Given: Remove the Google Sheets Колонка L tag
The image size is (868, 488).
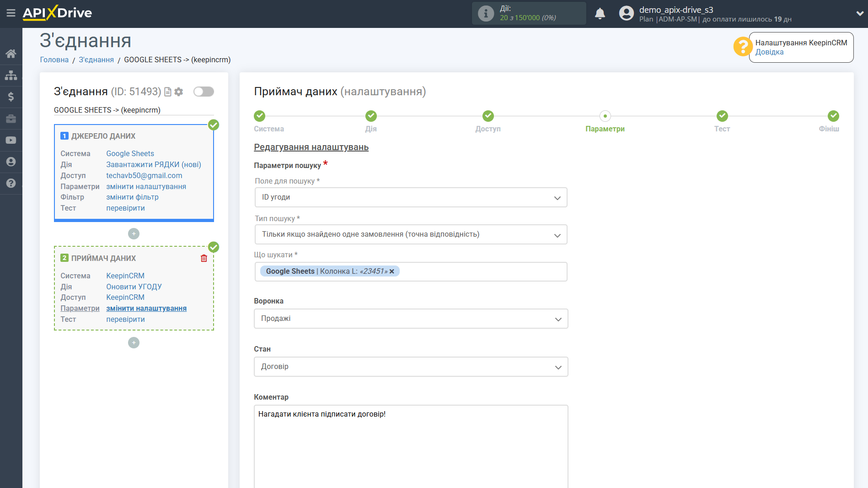Looking at the screenshot, I should 392,271.
